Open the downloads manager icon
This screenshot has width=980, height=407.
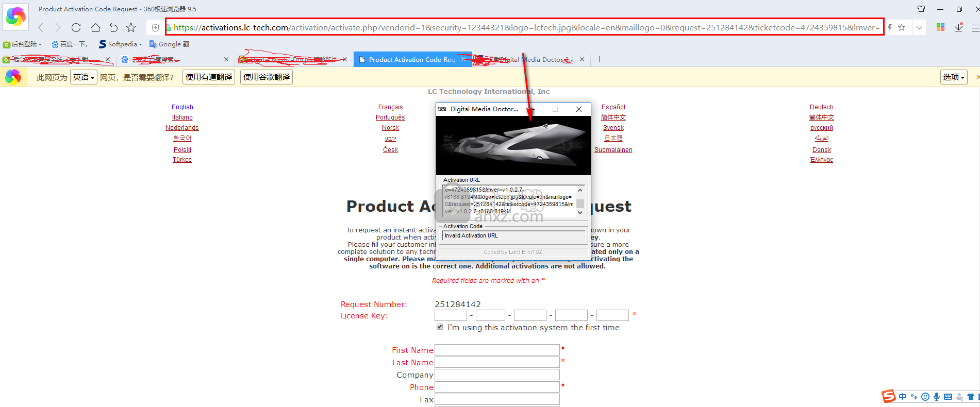[x=958, y=27]
